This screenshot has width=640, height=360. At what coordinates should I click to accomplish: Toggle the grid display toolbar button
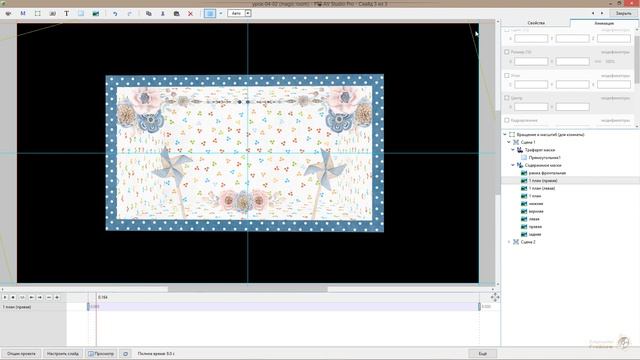tap(210, 13)
